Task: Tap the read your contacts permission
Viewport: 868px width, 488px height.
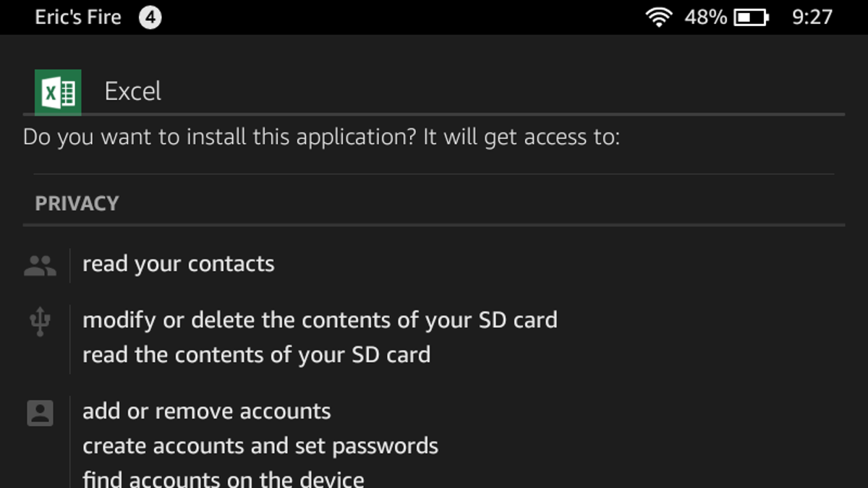Action: click(x=179, y=264)
